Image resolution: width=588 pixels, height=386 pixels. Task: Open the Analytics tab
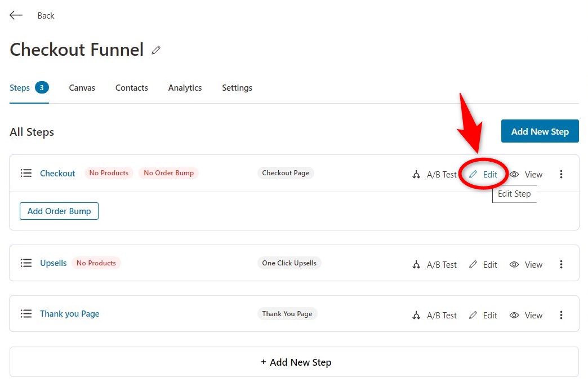[185, 88]
